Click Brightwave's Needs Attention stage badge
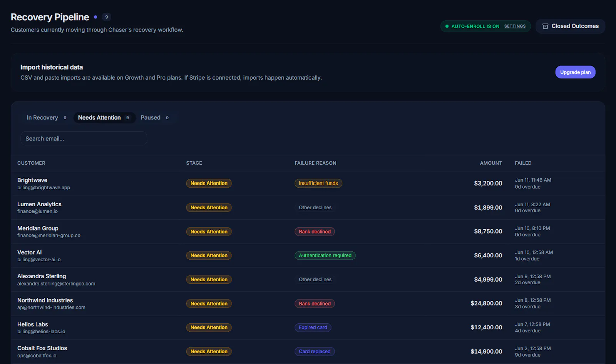 (x=209, y=184)
